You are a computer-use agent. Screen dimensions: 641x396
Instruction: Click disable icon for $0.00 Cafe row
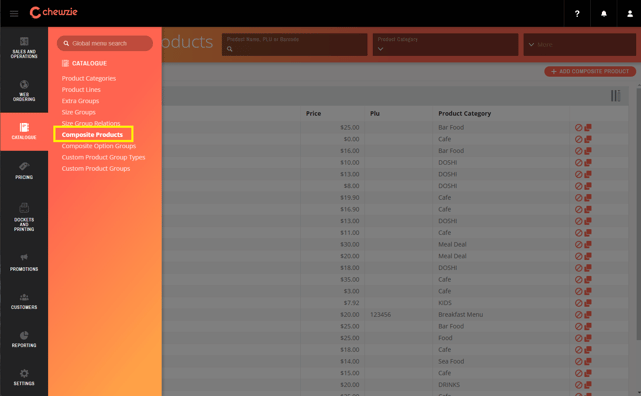click(578, 139)
